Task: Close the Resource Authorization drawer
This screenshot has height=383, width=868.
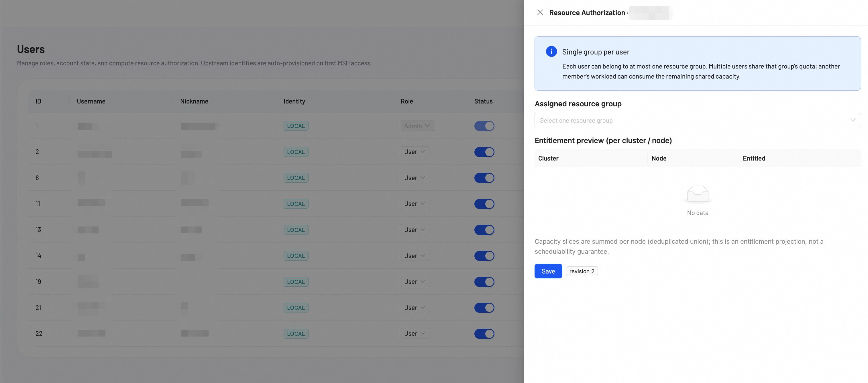Action: click(x=540, y=13)
